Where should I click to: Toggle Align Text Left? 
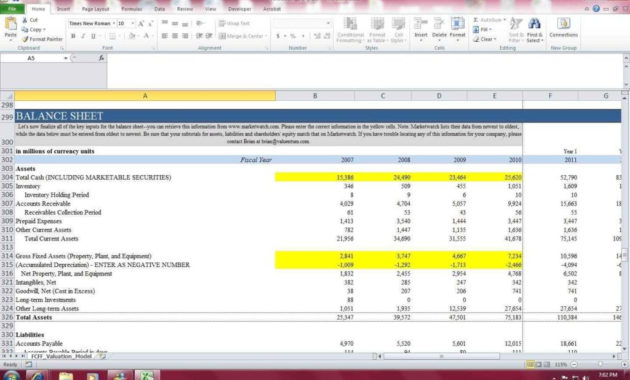click(165, 36)
